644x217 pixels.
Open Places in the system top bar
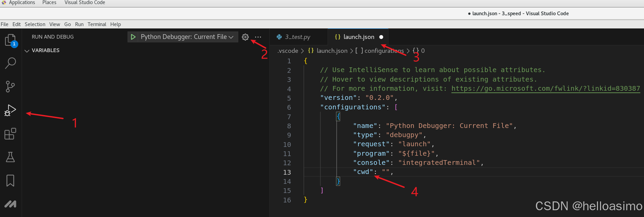click(x=49, y=2)
